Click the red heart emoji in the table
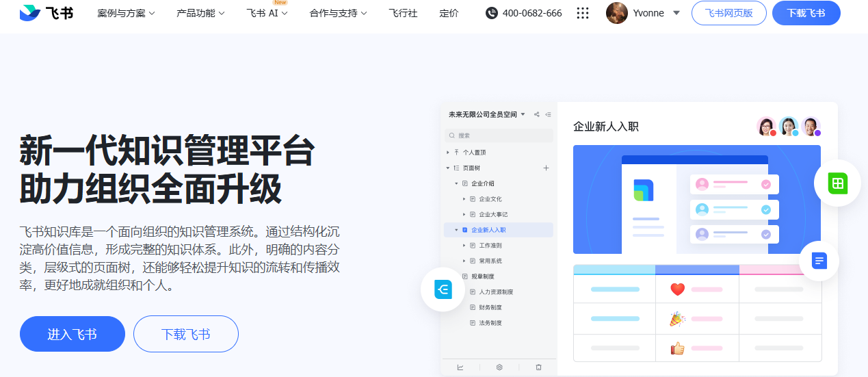This screenshot has width=868, height=377. pos(677,289)
